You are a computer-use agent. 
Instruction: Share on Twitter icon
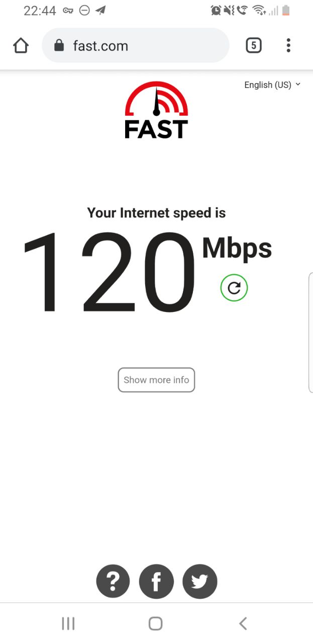coord(200,582)
